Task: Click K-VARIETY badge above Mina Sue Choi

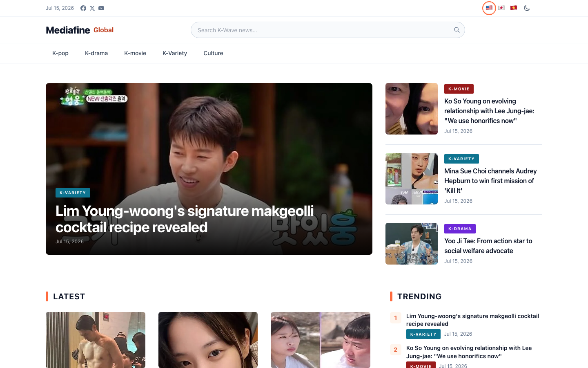Action: click(461, 159)
